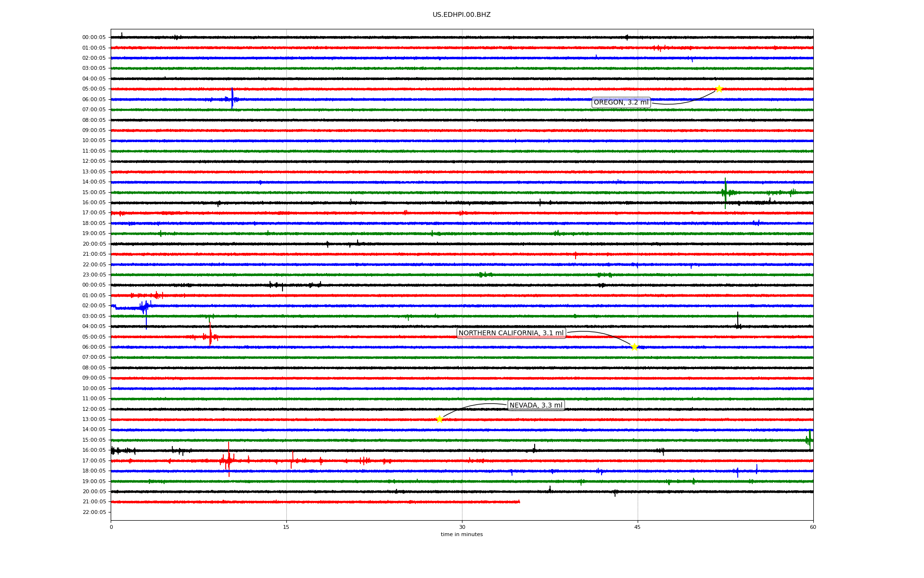The width and height of the screenshot is (924, 578).
Task: Click the 15 tick label on the x-axis
Action: click(x=286, y=527)
